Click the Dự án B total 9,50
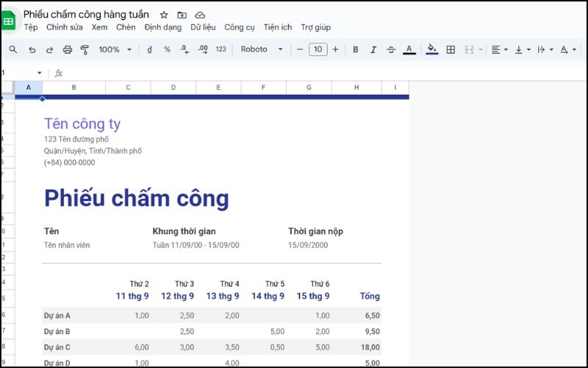The height and width of the screenshot is (368, 588). coord(373,332)
